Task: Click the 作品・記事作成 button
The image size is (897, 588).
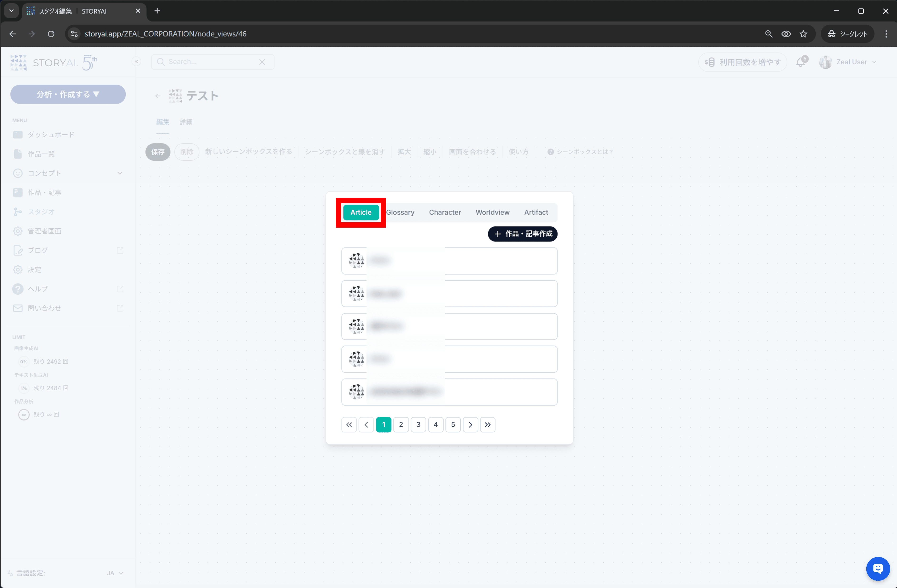Action: pyautogui.click(x=523, y=234)
